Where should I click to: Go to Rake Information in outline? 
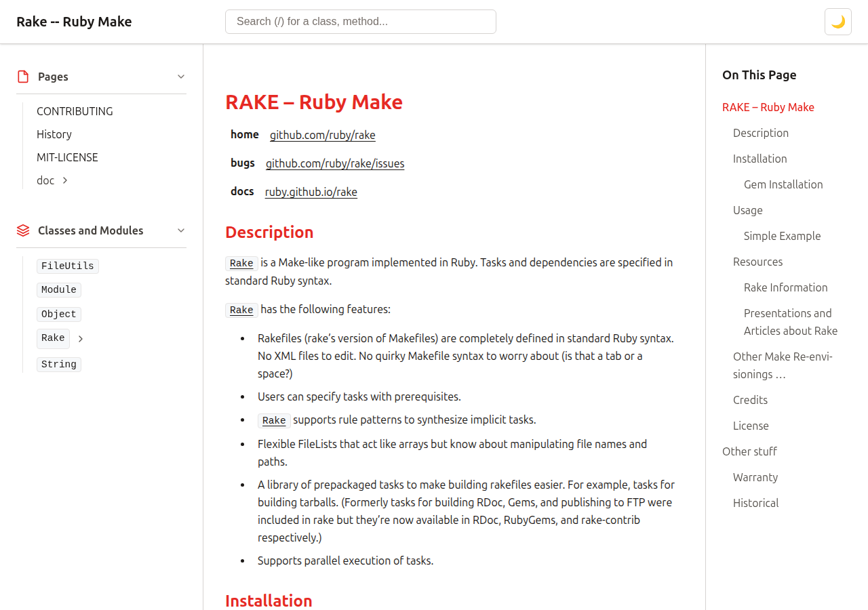point(786,287)
